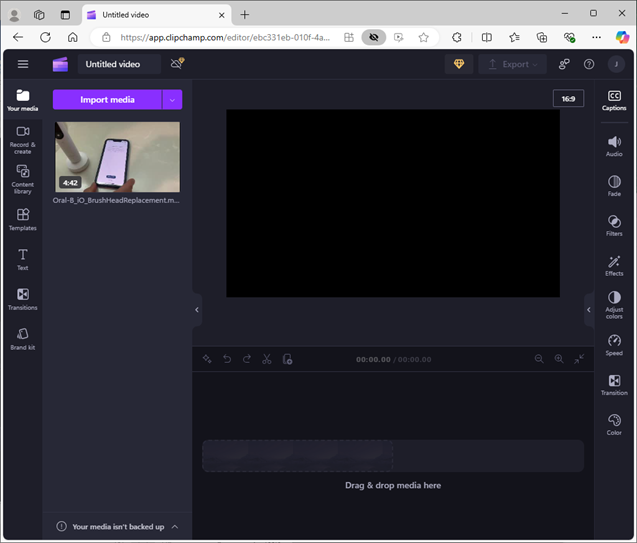637x543 pixels.
Task: Open Audio properties panel
Action: (614, 146)
